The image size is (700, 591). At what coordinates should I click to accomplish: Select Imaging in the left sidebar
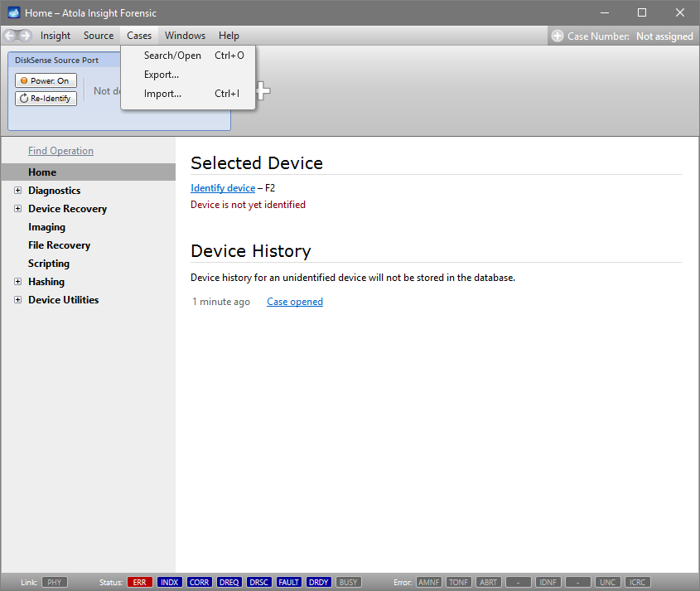46,227
